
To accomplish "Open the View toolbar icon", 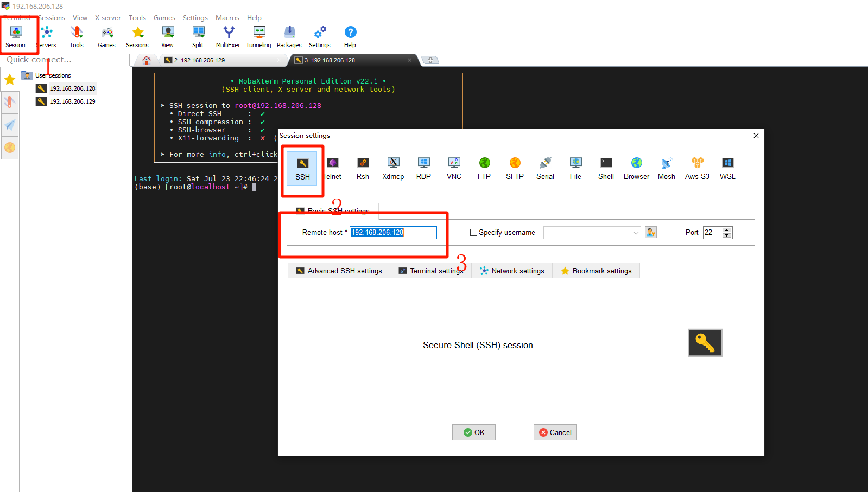I will coord(168,37).
